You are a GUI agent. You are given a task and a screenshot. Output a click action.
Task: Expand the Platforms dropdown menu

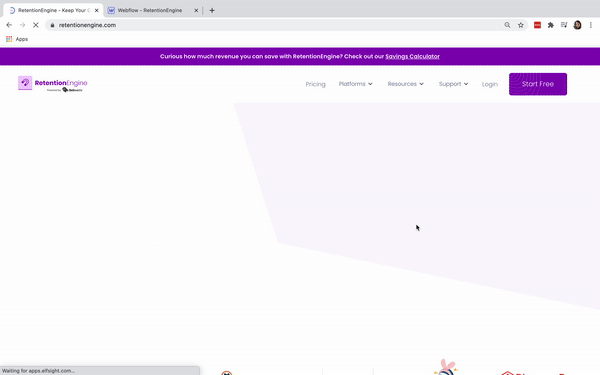tap(355, 84)
